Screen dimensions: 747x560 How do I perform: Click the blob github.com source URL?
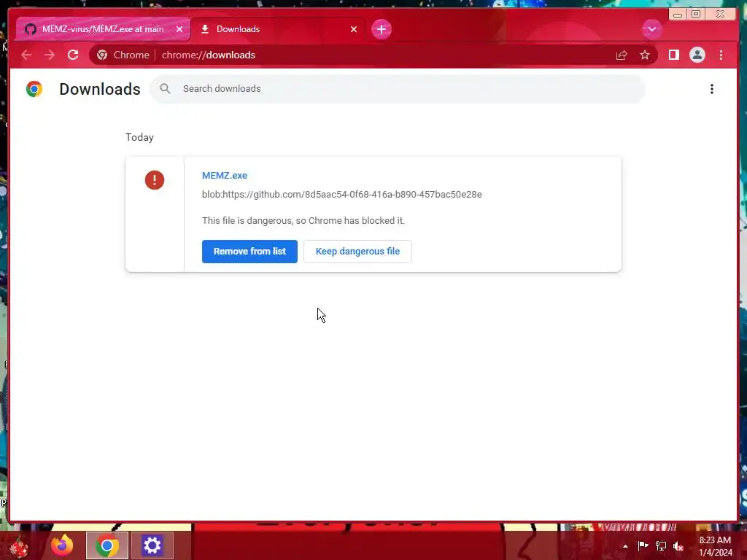click(341, 194)
